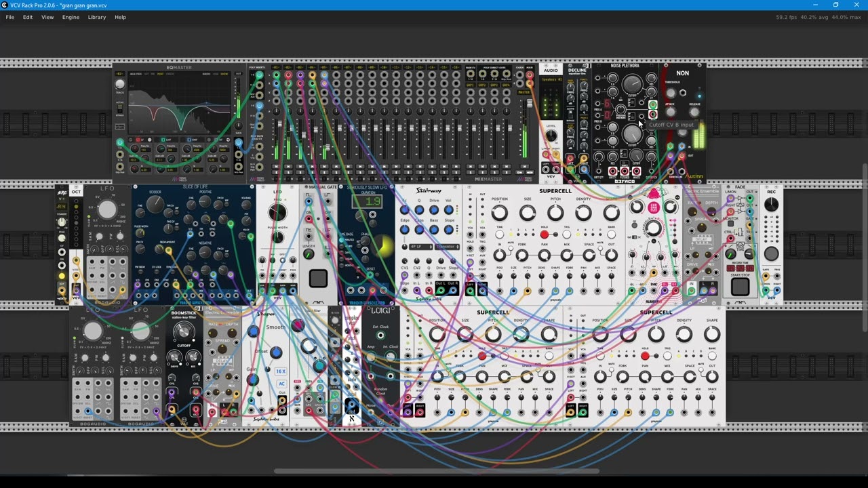Click Noise Plethora WHITE output jack
Viewport: 868px width, 488px height.
(636, 171)
